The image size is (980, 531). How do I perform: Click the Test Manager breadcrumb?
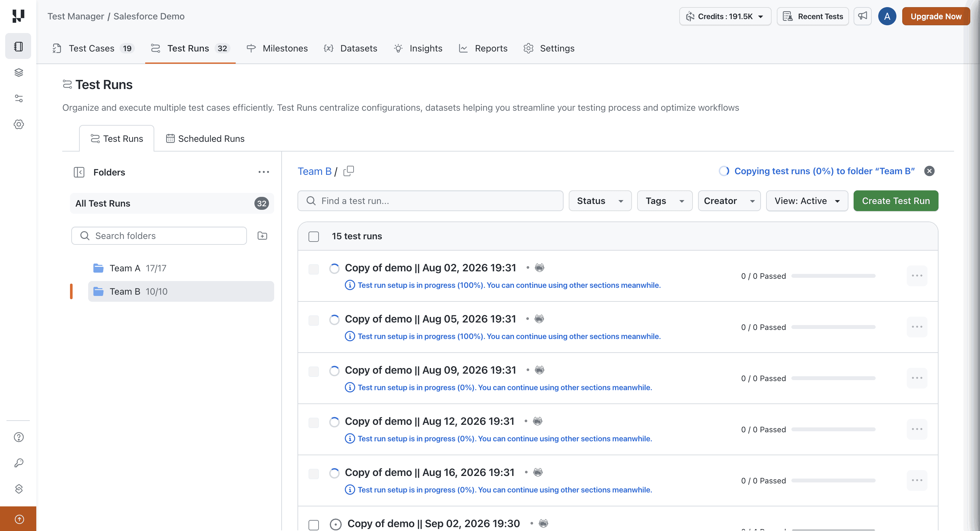76,16
